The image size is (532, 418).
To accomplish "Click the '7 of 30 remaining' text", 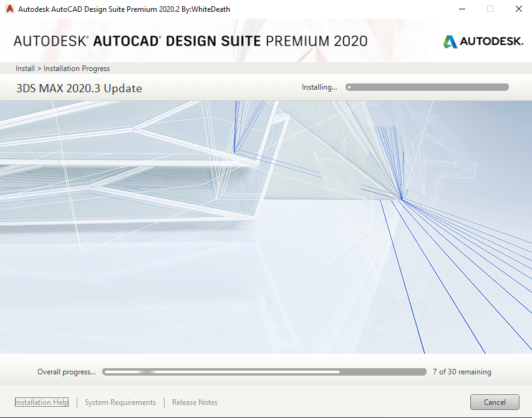I will coord(462,372).
